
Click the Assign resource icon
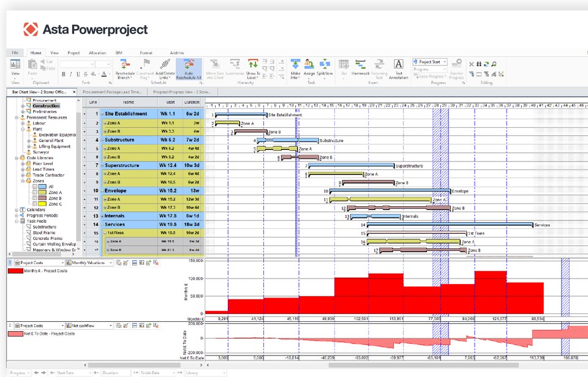pos(309,64)
